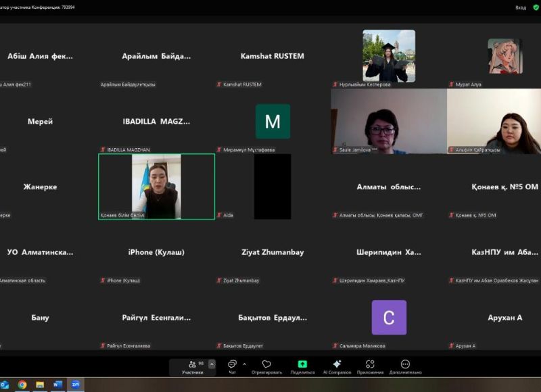Select the Saule Jamilova video tile
The image size is (541, 392).
(x=388, y=122)
